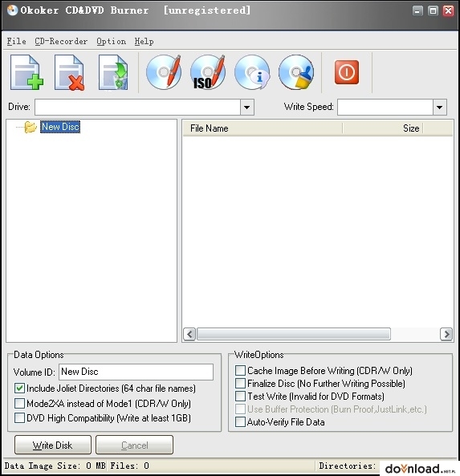The image size is (460, 476).
Task: Open the CD-Recorder menu
Action: (61, 41)
